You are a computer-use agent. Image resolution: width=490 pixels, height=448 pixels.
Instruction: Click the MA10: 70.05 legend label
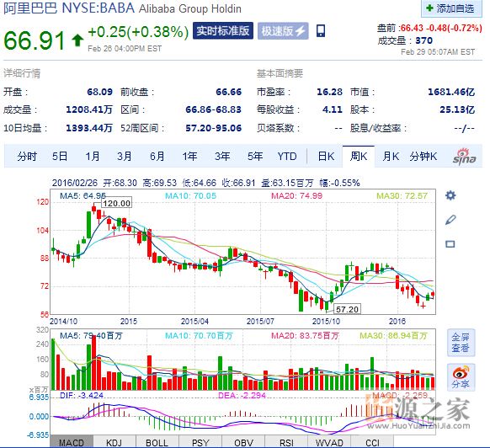[x=190, y=195]
